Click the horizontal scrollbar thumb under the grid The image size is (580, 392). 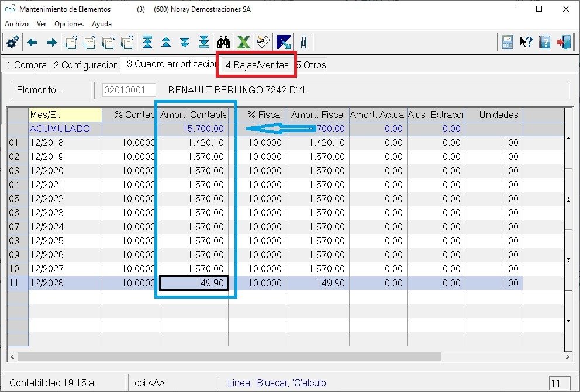229,356
